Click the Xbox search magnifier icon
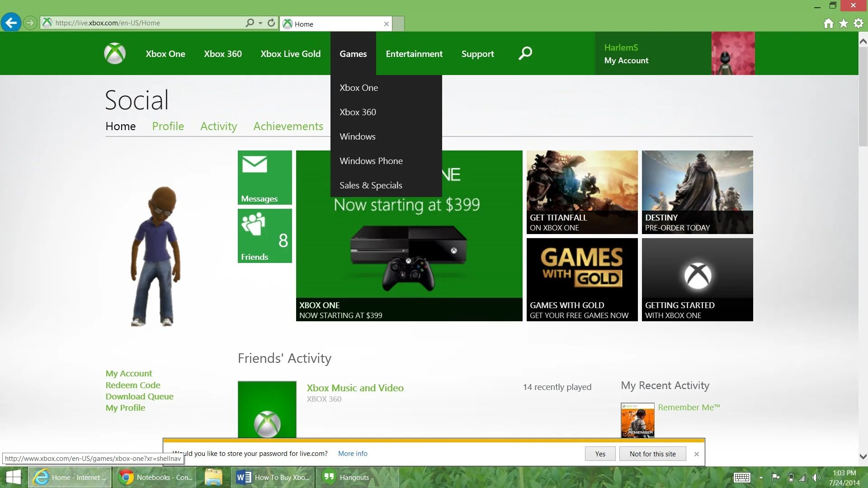The width and height of the screenshot is (868, 488). coord(524,54)
